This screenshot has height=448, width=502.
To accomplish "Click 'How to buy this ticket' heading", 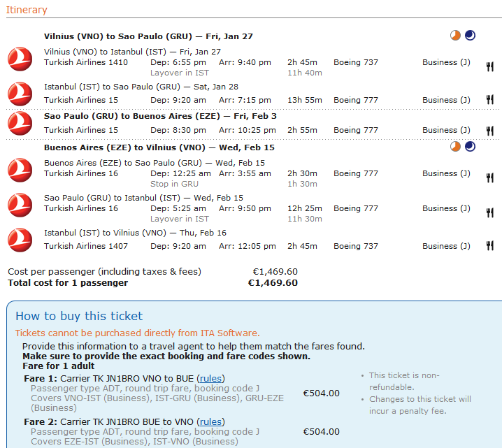I will point(79,316).
